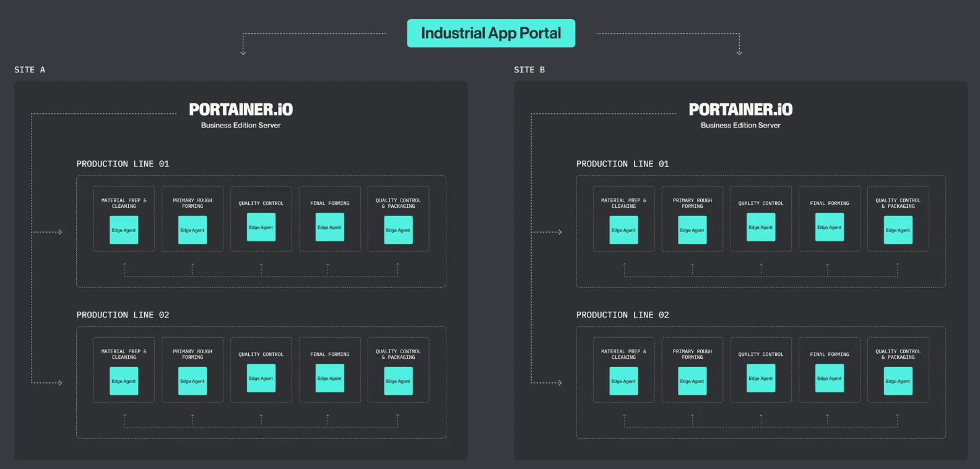The width and height of the screenshot is (980, 469).
Task: Click 'QUALITY CONTROL & PACKAGING' label, Site A Line 02
Action: (x=398, y=355)
